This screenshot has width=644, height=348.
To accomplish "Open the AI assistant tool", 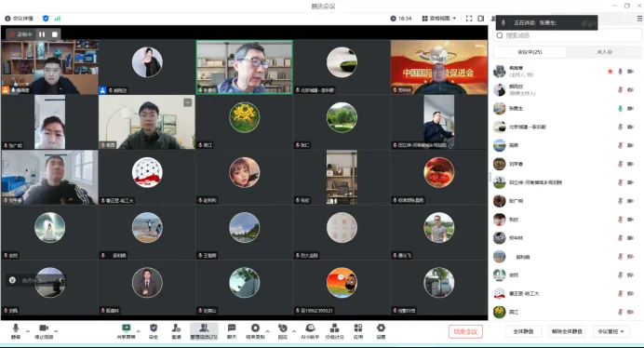I will pyautogui.click(x=310, y=331).
